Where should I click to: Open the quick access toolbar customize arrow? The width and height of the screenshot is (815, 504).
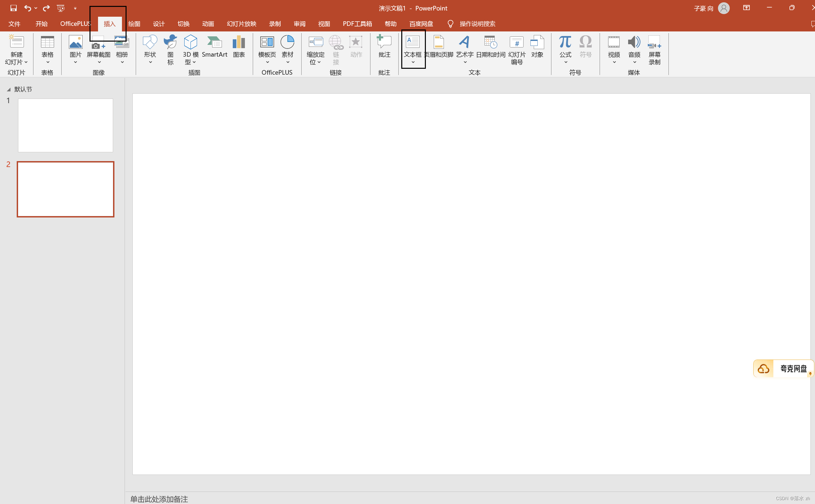coord(75,8)
